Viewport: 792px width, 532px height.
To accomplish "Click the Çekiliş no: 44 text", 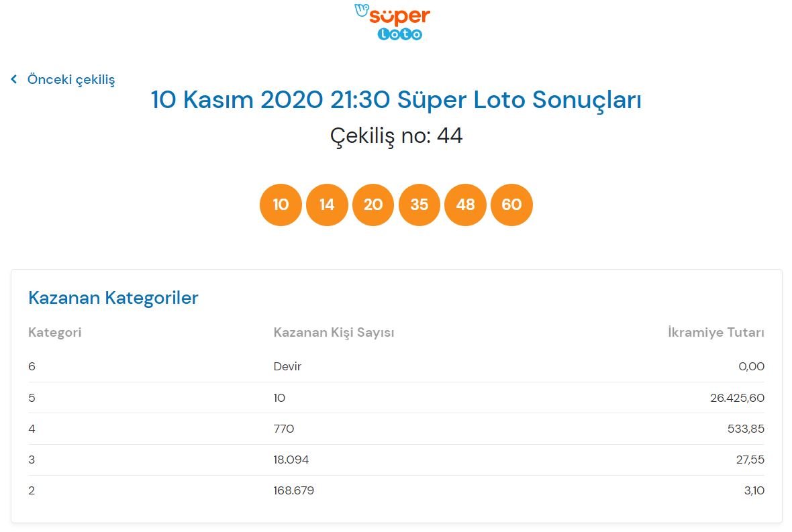I will [x=396, y=136].
